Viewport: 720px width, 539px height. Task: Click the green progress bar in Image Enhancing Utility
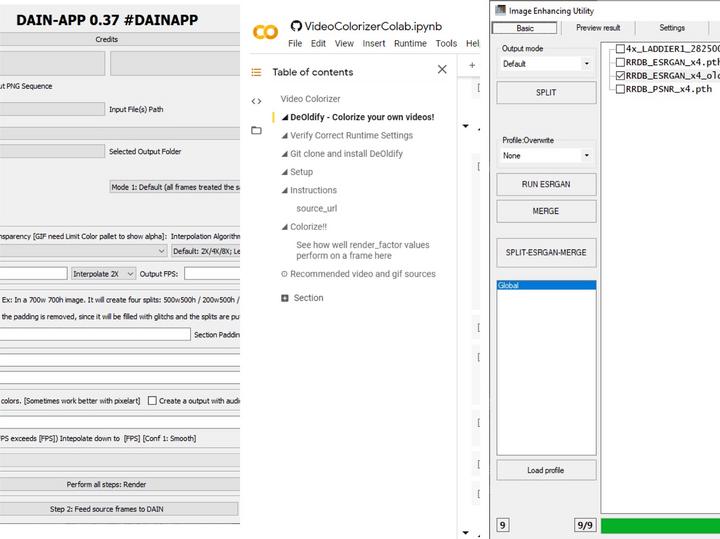[660, 526]
